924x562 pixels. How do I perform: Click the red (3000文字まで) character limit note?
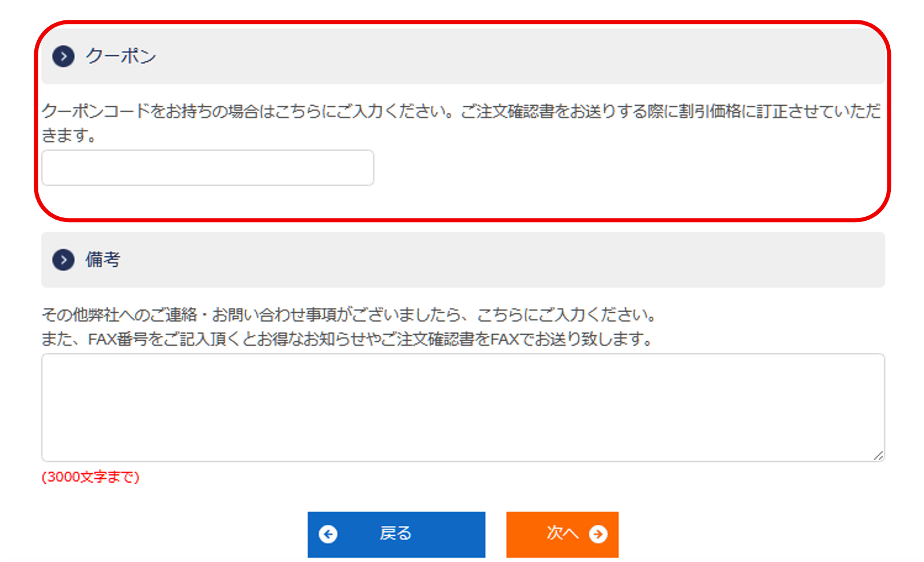pos(91,477)
